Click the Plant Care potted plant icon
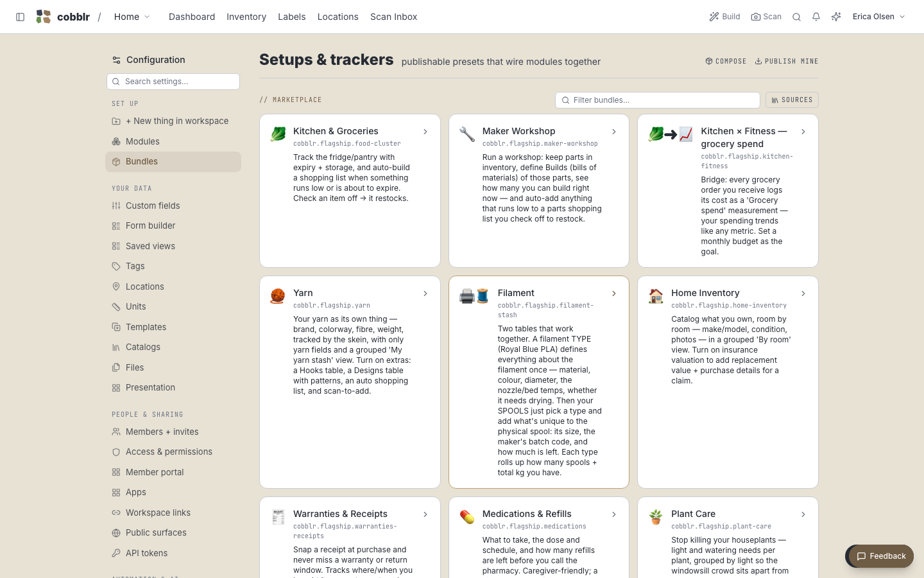This screenshot has height=578, width=924. tap(656, 516)
